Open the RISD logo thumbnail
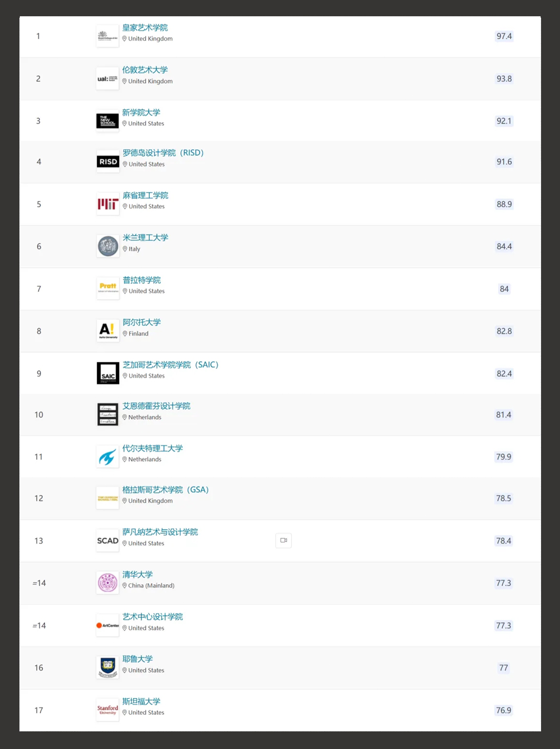Image resolution: width=560 pixels, height=749 pixels. click(x=108, y=162)
